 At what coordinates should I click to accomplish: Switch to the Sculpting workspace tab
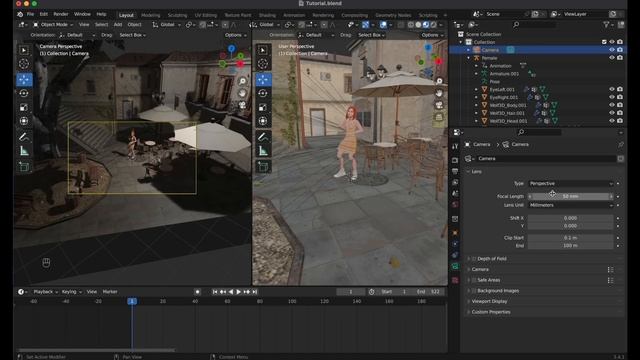177,15
